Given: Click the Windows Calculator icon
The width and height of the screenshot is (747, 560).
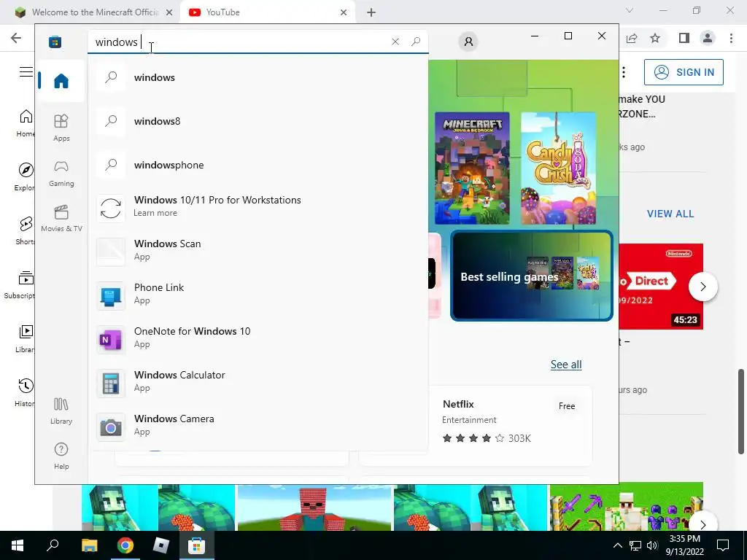Looking at the screenshot, I should (111, 384).
